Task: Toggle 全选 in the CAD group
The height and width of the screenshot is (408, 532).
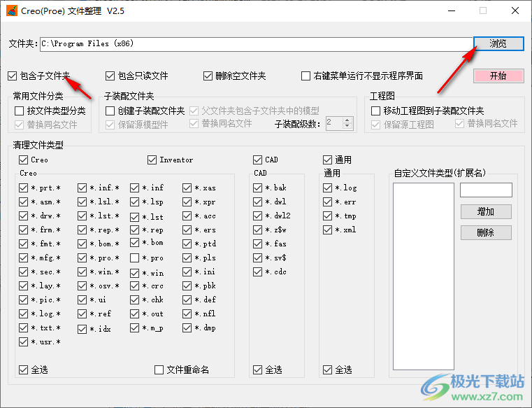Action: [x=257, y=370]
